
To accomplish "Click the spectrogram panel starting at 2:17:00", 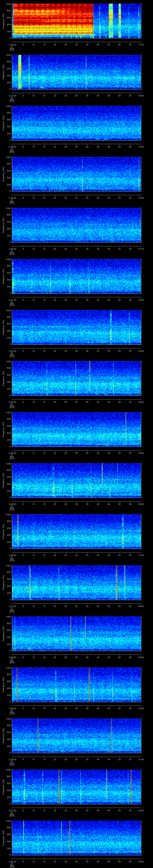I will [77, 72].
